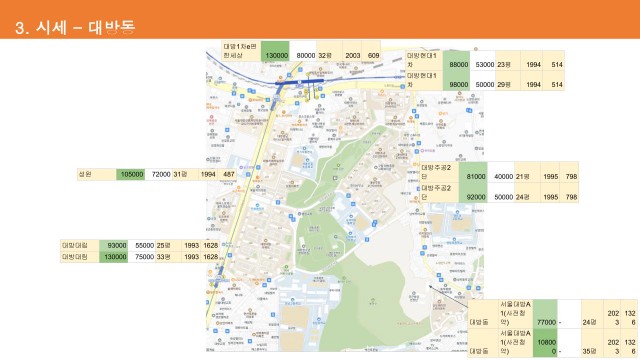Select the year cell 2003
This screenshot has width=640, height=360.
352,51
